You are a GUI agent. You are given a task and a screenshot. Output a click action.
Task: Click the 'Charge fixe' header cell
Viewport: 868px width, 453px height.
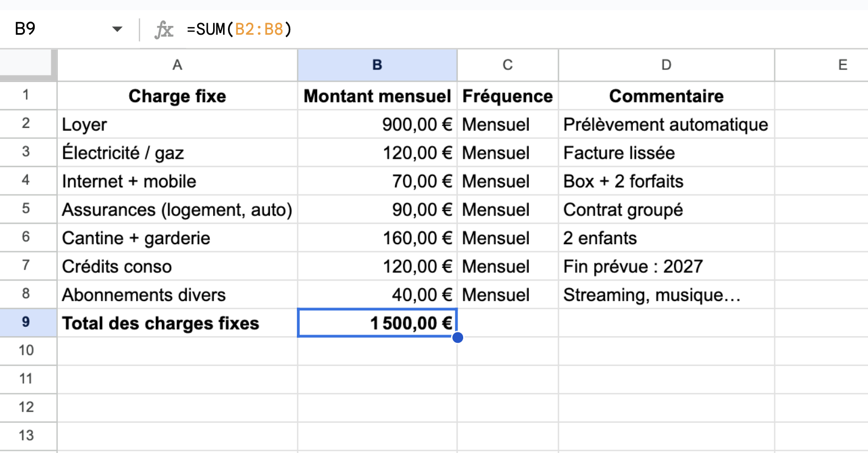177,96
